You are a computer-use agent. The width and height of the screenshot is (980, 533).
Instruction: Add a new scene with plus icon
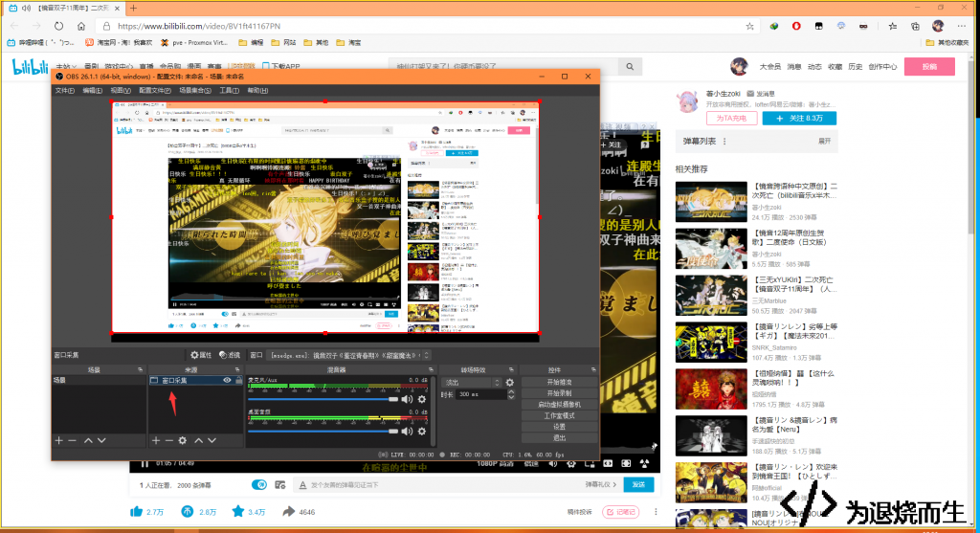[58, 440]
